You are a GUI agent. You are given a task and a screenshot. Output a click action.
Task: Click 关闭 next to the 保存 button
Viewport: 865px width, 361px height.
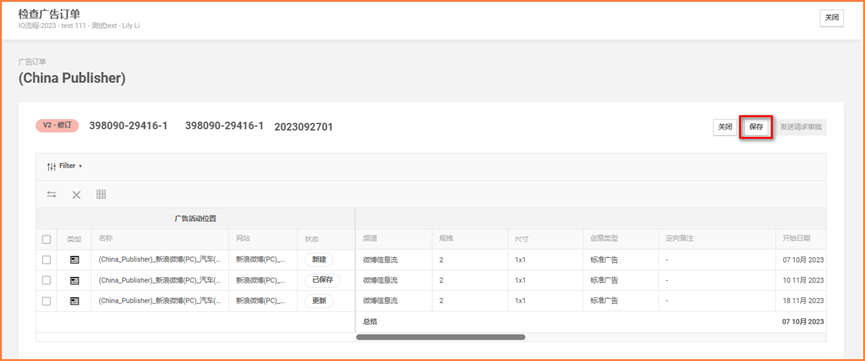click(x=725, y=127)
